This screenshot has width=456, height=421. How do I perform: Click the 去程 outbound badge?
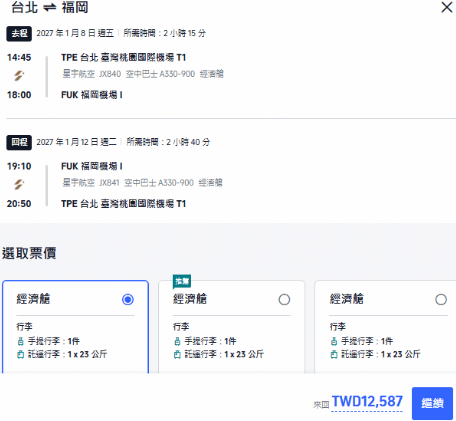[19, 33]
